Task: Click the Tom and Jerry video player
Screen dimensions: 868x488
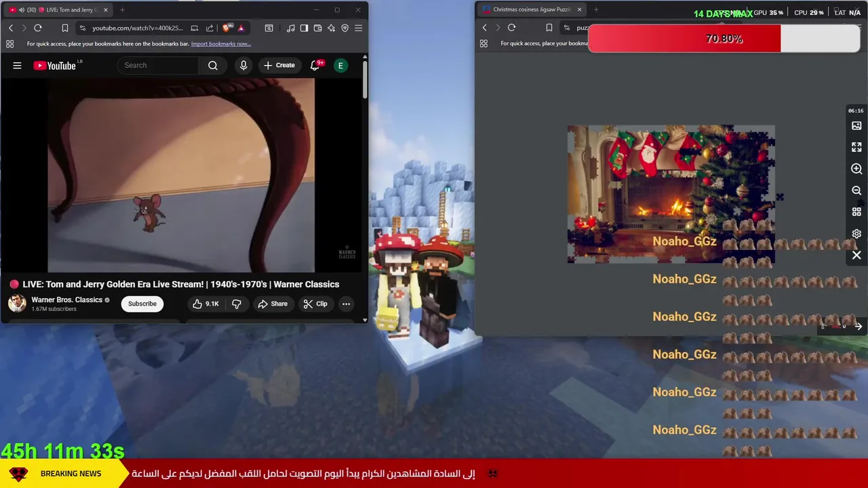Action: [181, 175]
